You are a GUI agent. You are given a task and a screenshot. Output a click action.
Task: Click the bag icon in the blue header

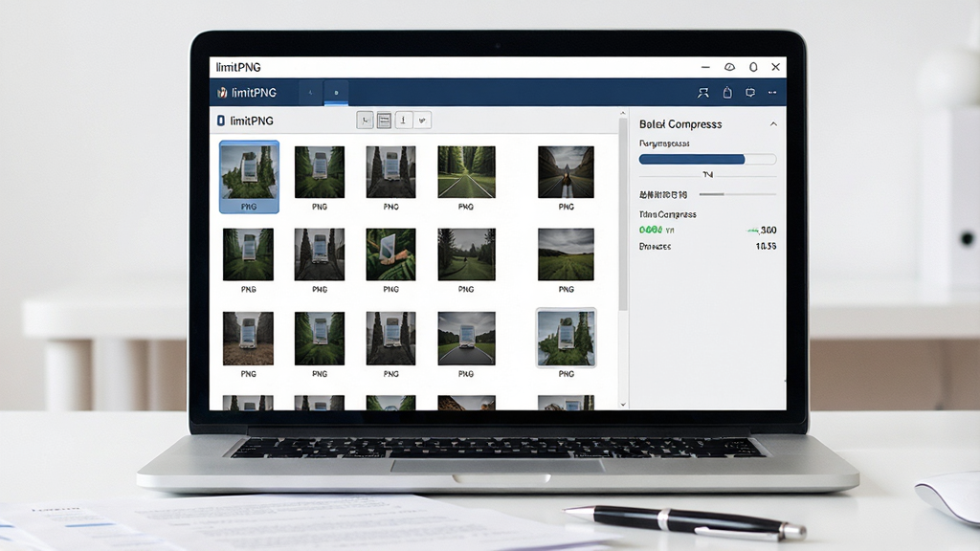(727, 93)
